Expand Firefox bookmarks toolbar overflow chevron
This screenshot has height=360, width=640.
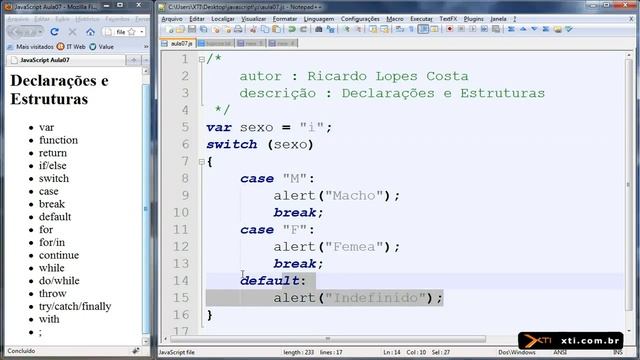[x=146, y=47]
